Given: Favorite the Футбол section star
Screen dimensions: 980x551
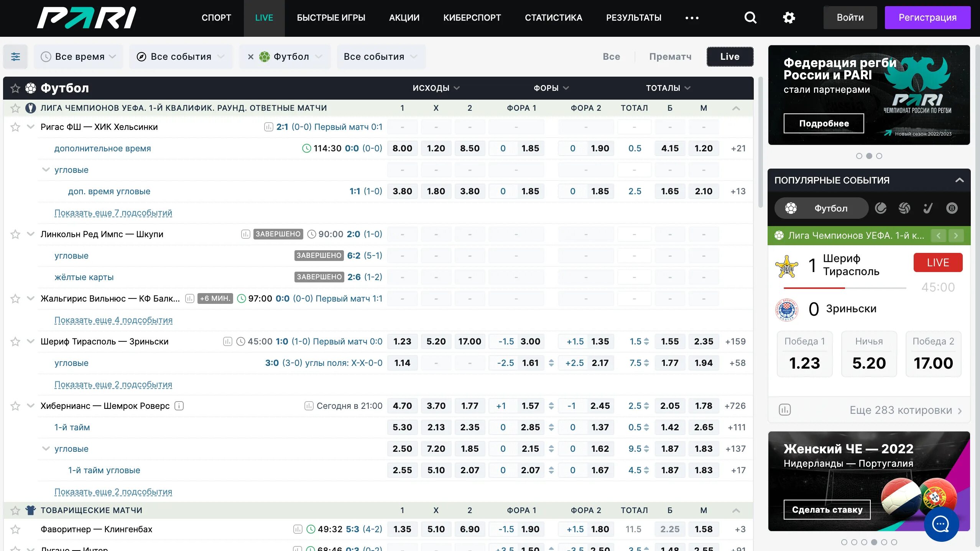Looking at the screenshot, I should click(15, 89).
